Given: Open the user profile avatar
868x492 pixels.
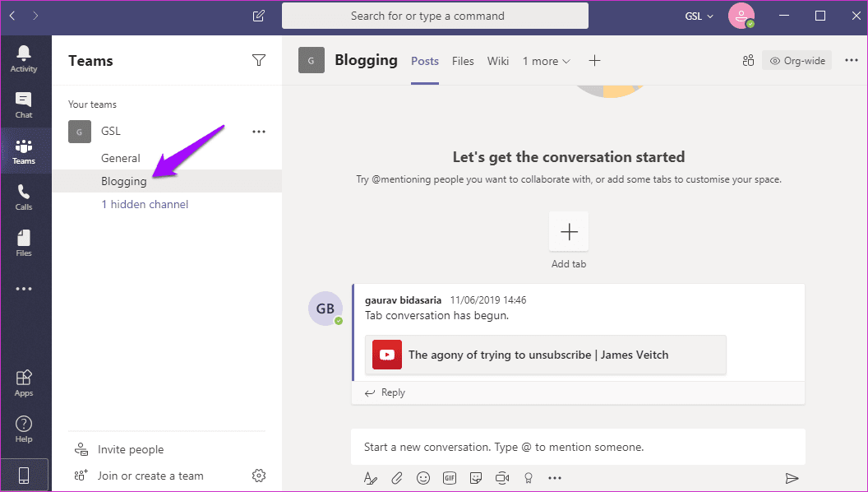Looking at the screenshot, I should pyautogui.click(x=741, y=16).
